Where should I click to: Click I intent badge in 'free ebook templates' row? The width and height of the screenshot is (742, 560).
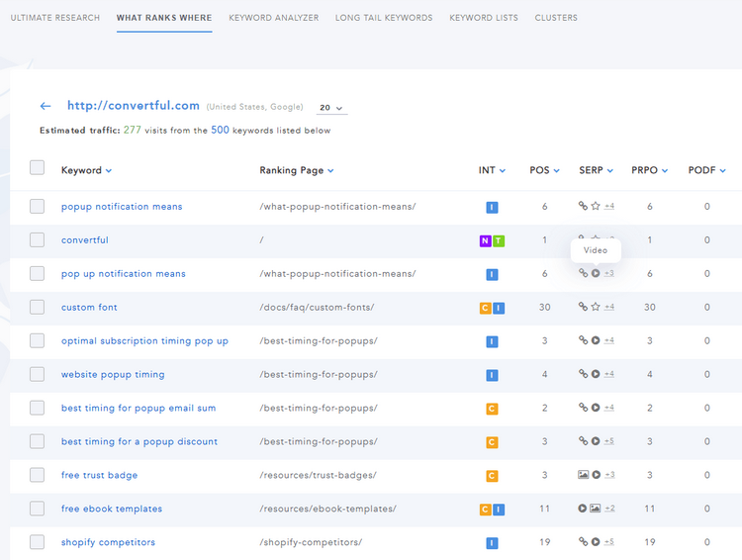coord(499,510)
